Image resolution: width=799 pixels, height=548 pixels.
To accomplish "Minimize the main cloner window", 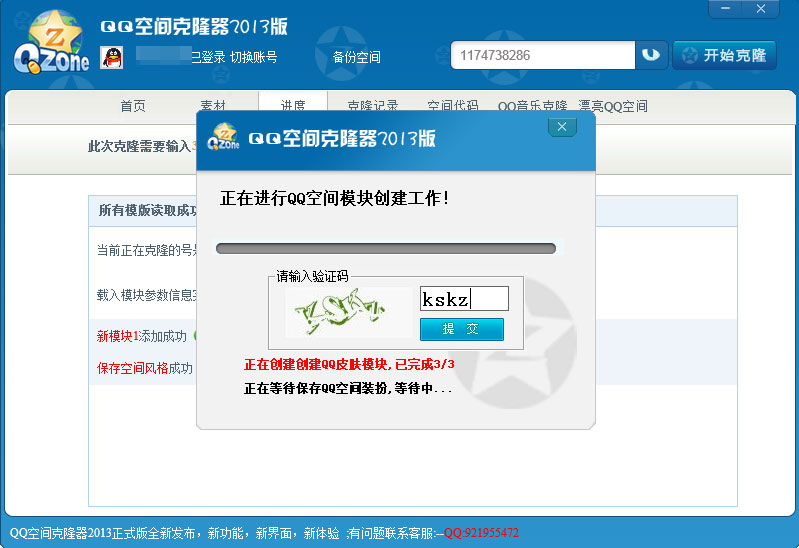I will coord(726,9).
